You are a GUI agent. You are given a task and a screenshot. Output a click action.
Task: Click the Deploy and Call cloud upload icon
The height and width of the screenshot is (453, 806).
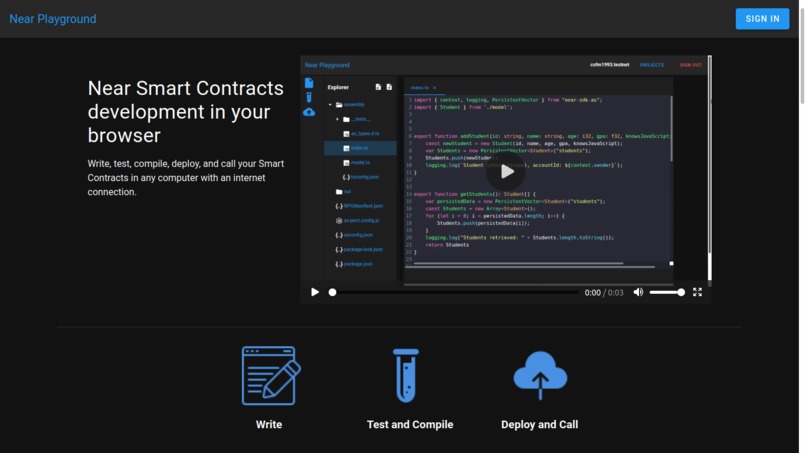(x=540, y=375)
